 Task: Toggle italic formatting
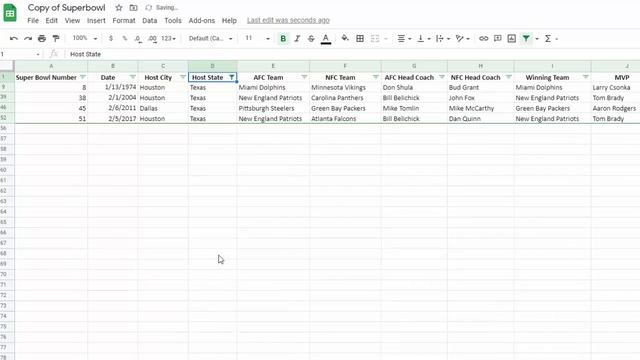(297, 38)
